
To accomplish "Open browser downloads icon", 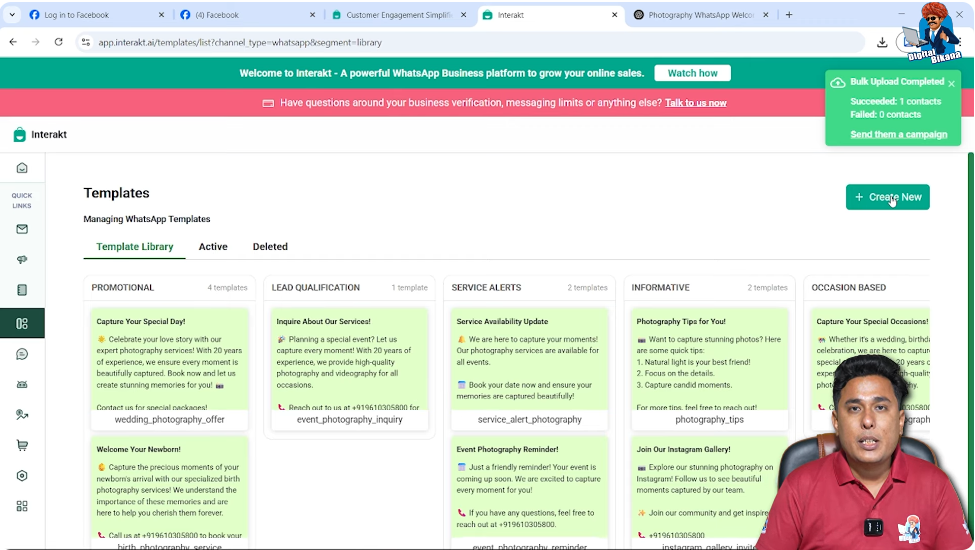I will (882, 42).
